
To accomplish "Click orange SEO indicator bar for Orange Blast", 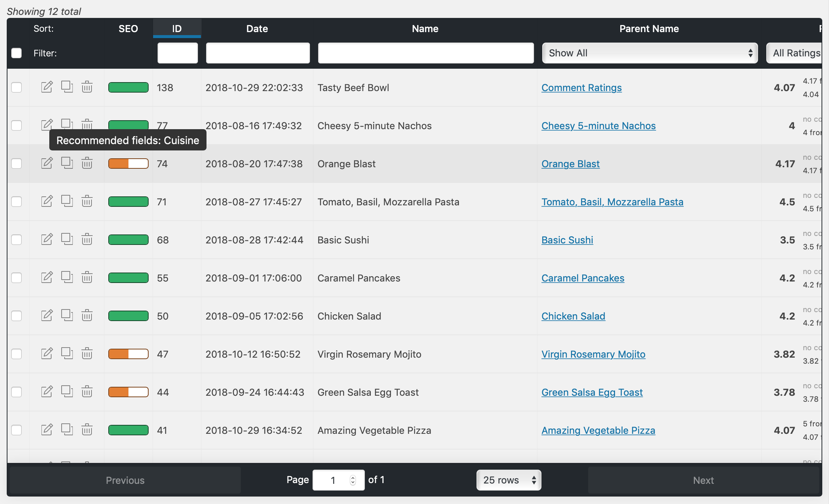I will [128, 164].
